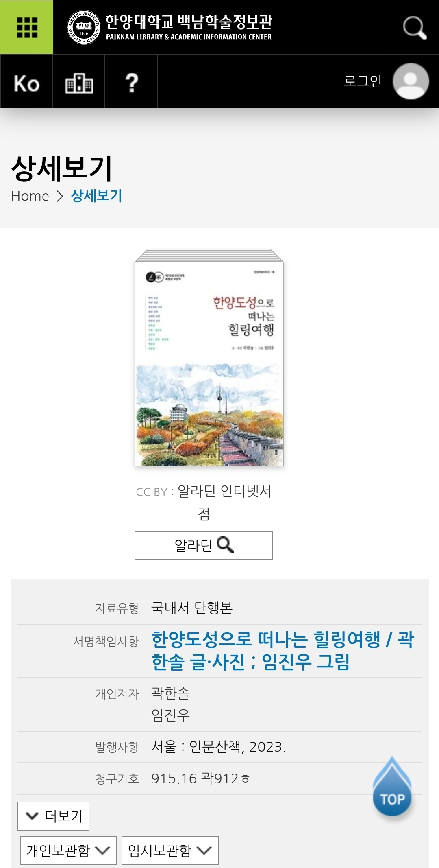
Task: Select author 곽한솔
Action: (x=170, y=693)
